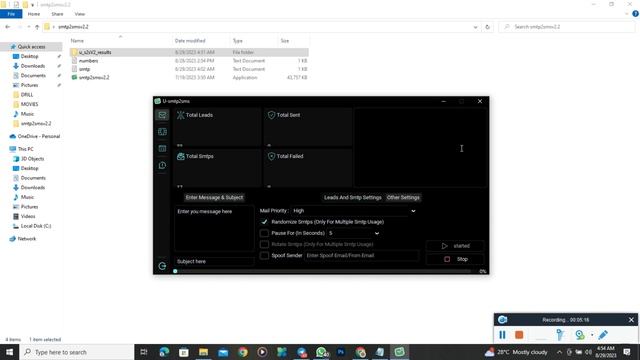Click the Total Sent shield icon

pos(271,115)
